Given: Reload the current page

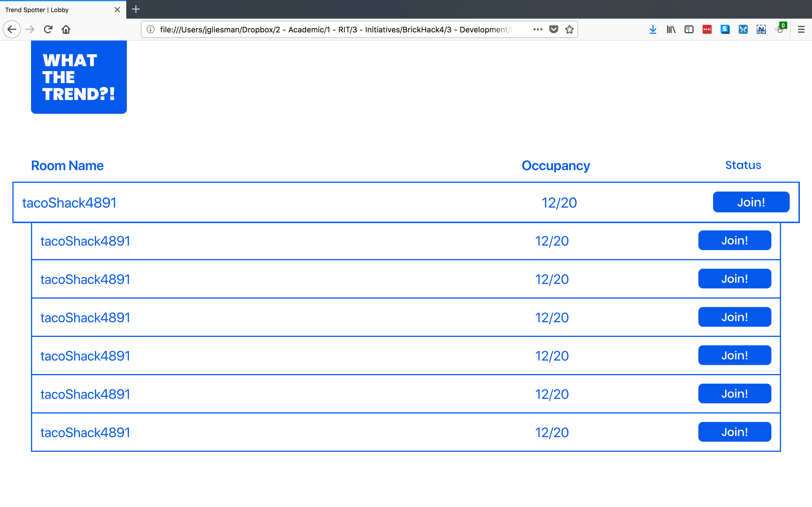Looking at the screenshot, I should (48, 30).
